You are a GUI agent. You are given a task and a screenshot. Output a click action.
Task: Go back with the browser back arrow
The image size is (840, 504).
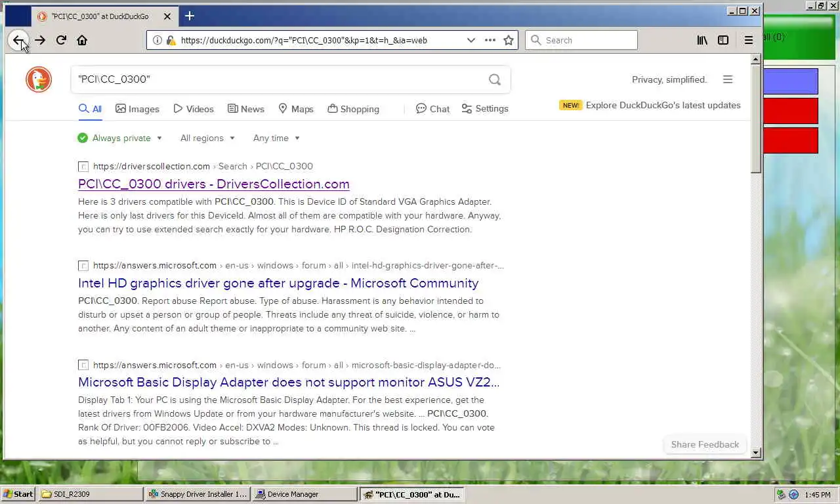point(18,40)
